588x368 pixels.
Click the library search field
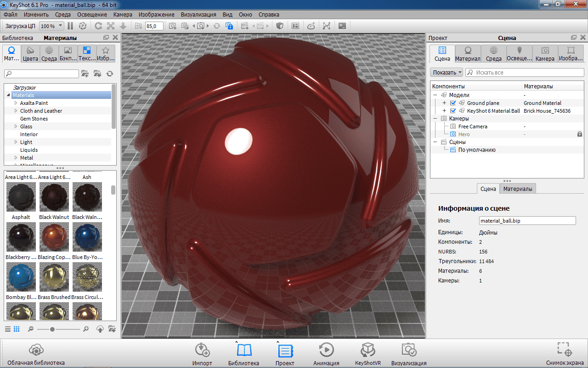pyautogui.click(x=41, y=74)
